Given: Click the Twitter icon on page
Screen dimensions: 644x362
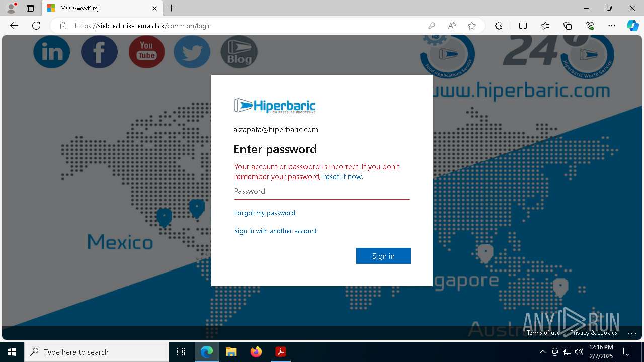Looking at the screenshot, I should click(192, 51).
